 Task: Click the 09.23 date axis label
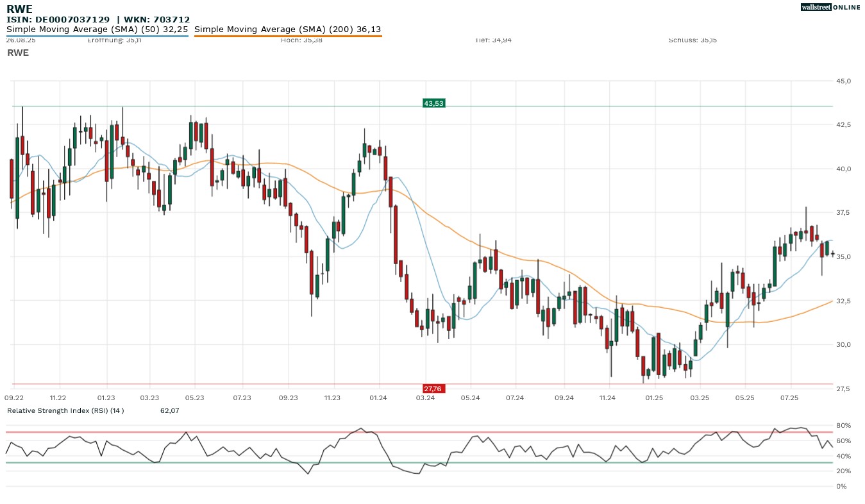tap(288, 398)
